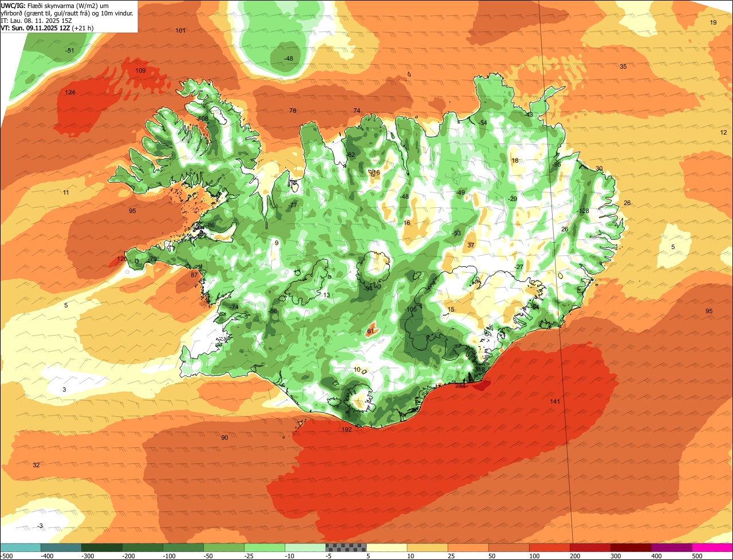Click the '-100' legend scale label

[x=169, y=556]
